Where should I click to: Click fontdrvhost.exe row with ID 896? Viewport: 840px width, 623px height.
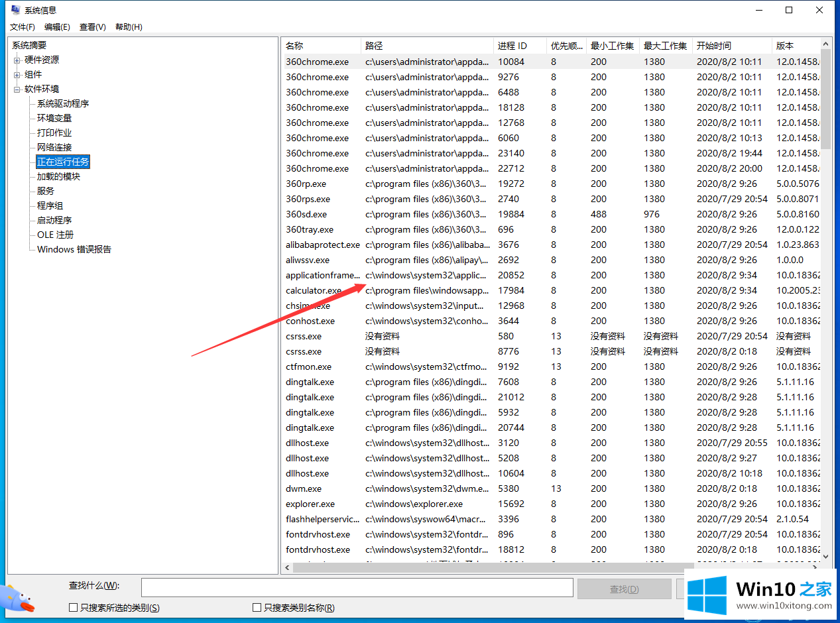pos(551,534)
